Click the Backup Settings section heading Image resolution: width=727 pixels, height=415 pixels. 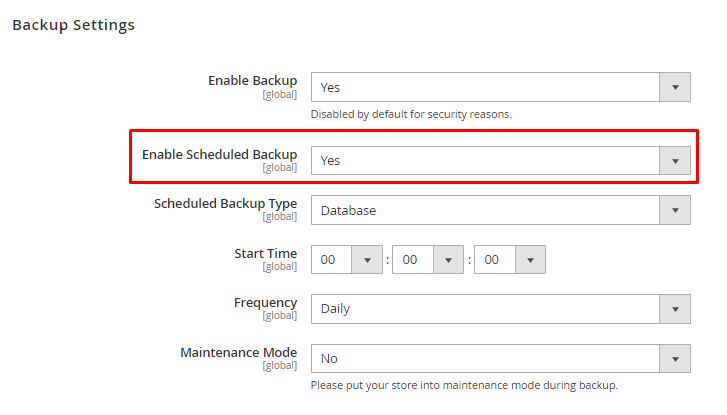pos(73,25)
